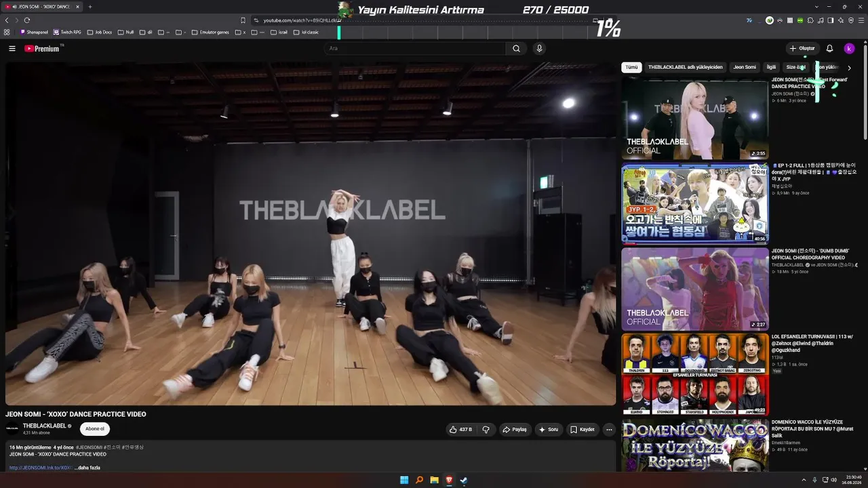Subscribe with the 'Abone ol' button
Image resolution: width=868 pixels, height=488 pixels.
pos(95,429)
